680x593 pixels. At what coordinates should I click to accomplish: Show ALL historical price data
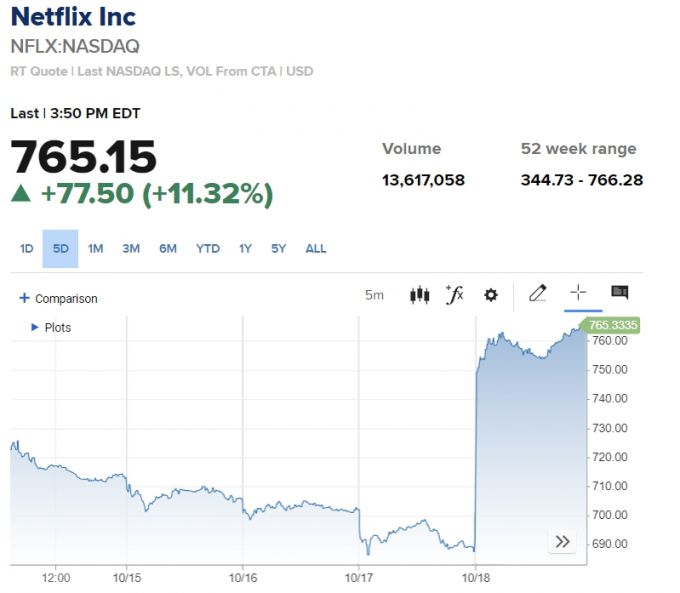pos(315,249)
